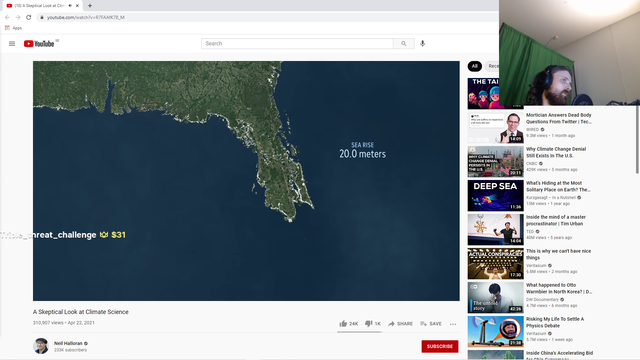Select the All filter chip
The height and width of the screenshot is (360, 640).
click(474, 66)
